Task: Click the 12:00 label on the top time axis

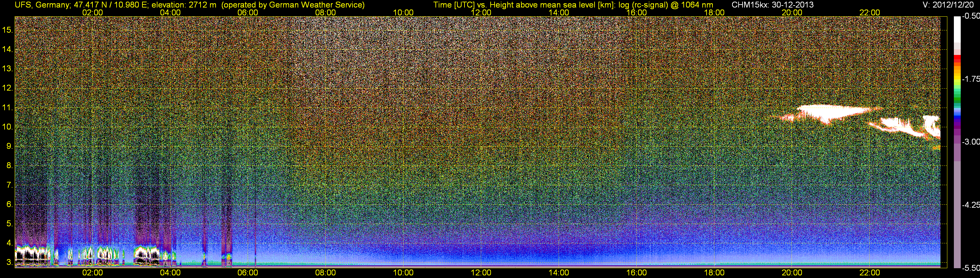Action: click(x=481, y=12)
